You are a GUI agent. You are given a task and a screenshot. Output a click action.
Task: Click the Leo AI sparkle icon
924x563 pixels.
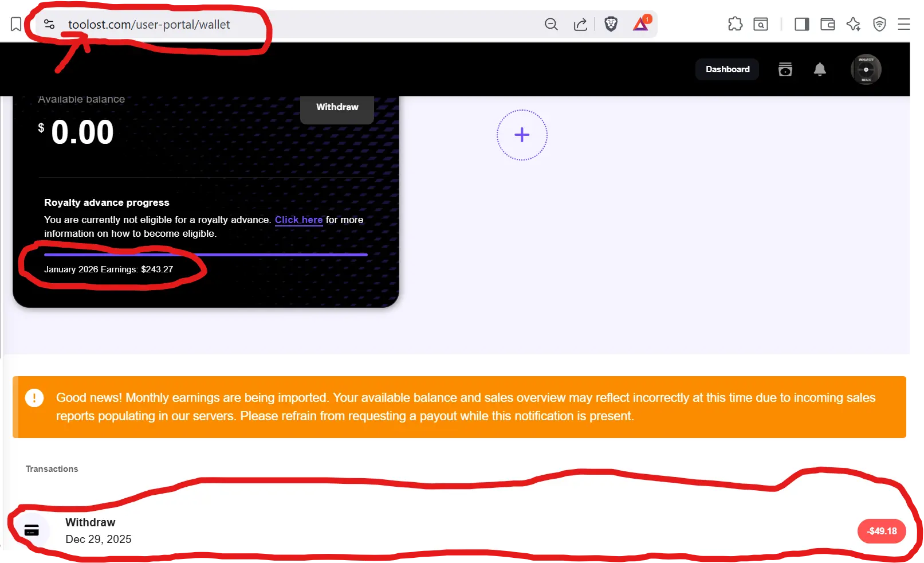(854, 24)
